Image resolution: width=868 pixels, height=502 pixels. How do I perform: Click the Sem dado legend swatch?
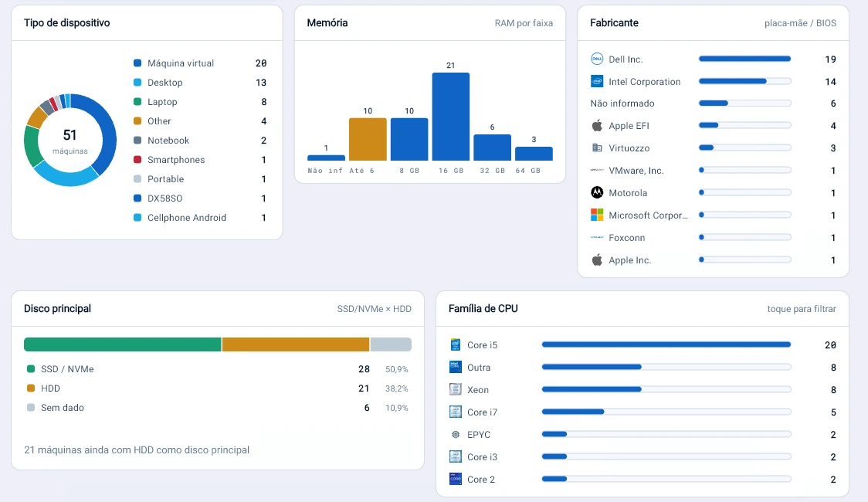coord(31,407)
